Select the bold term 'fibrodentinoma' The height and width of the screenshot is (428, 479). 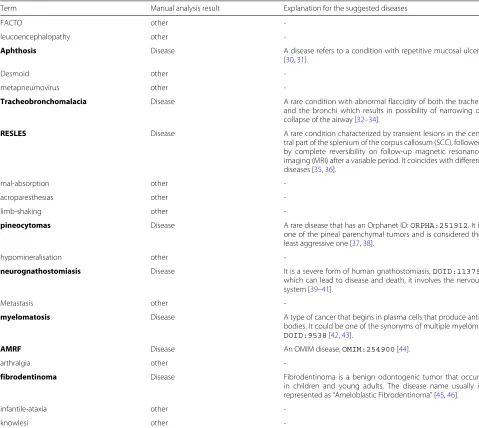(28, 377)
